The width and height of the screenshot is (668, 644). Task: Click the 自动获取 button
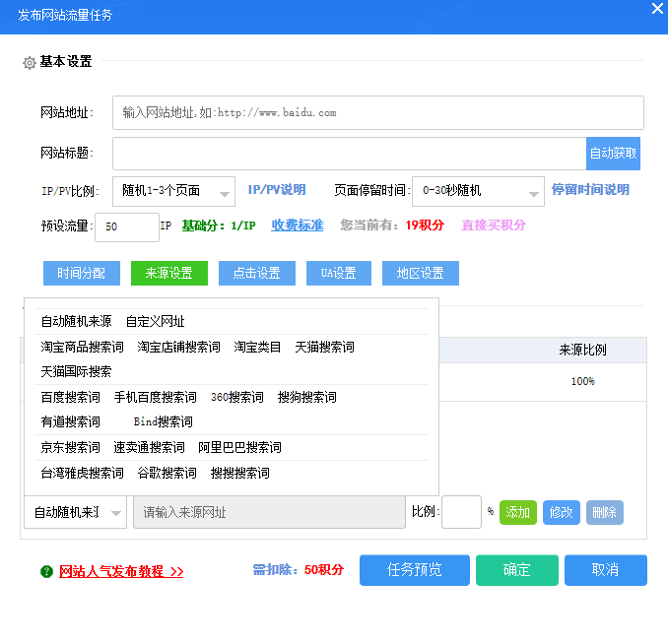[x=613, y=154]
